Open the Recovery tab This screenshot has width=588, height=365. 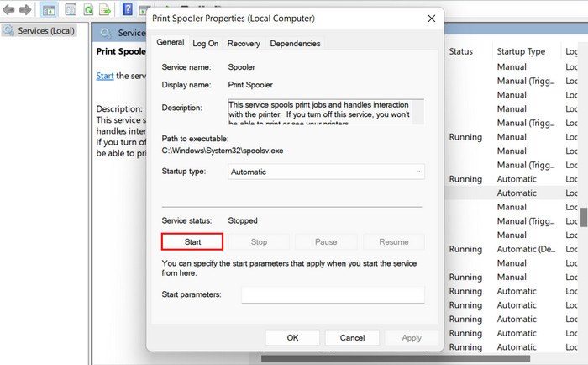[x=244, y=44]
